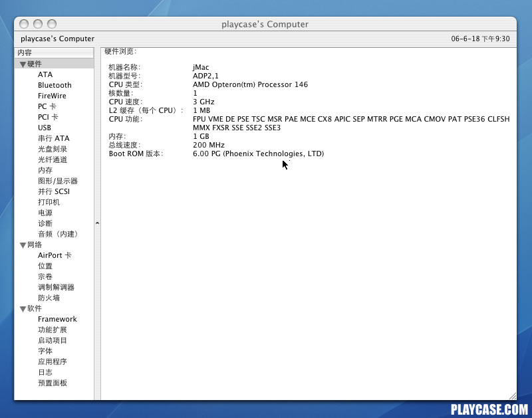Click the sidebar split-view divider handle
Image resolution: width=532 pixels, height=418 pixels.
pos(97,223)
